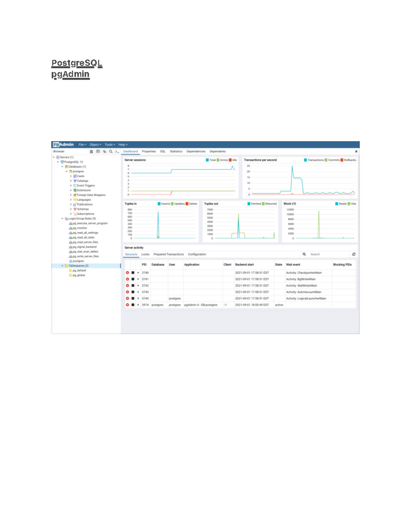This screenshot has width=411, height=532.
Task: Open the Locks tab in Server activity
Action: pos(145,254)
